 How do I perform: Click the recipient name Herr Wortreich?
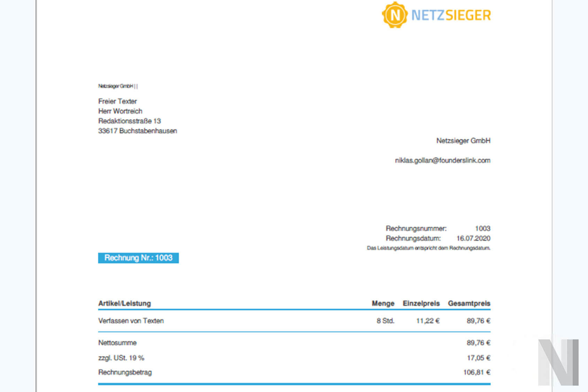tap(120, 111)
